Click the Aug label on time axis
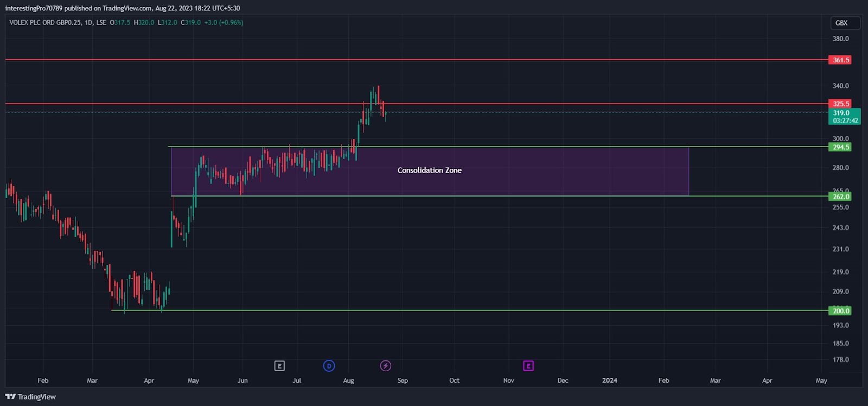The height and width of the screenshot is (406, 868). point(348,380)
